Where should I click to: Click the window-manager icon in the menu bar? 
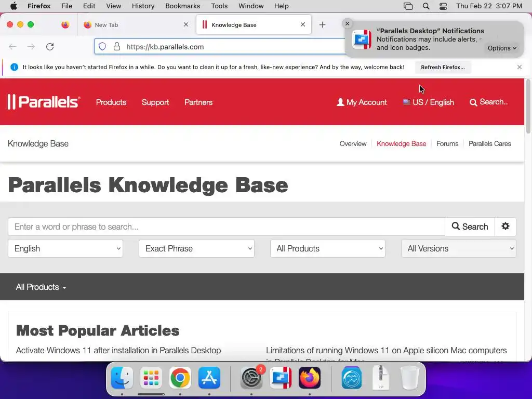pos(408,6)
